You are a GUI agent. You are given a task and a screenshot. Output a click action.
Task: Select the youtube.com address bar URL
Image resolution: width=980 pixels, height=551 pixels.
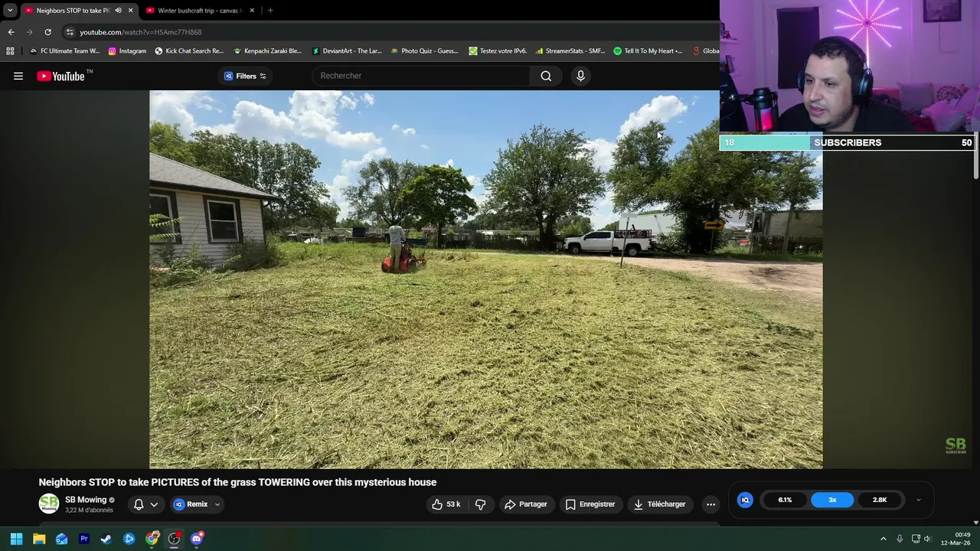point(141,32)
